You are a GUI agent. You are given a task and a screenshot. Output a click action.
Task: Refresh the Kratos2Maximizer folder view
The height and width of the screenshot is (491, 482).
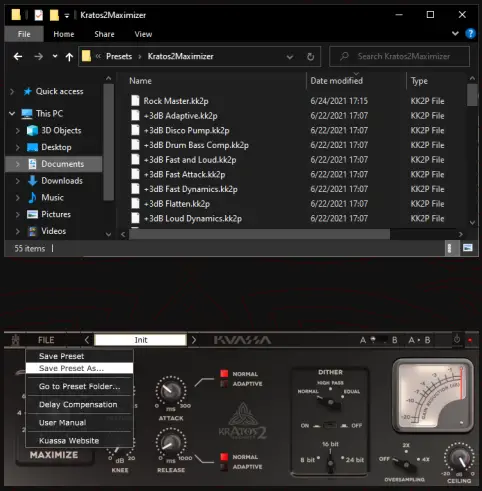310,57
